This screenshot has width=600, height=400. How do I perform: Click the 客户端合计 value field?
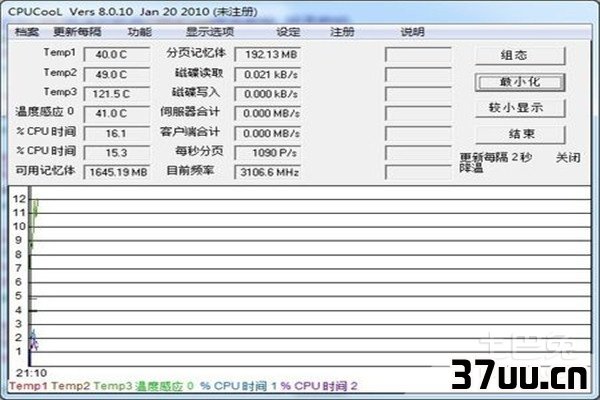click(267, 133)
